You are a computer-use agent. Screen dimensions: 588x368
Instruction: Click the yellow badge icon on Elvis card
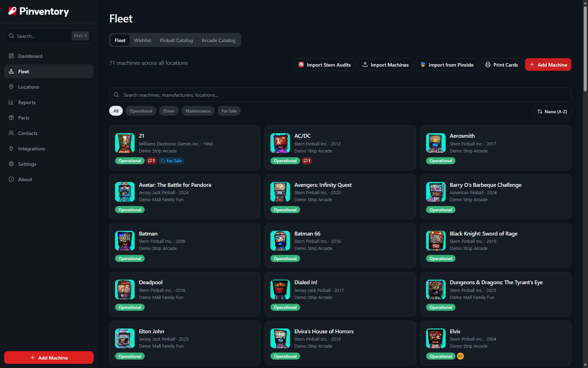[460, 356]
